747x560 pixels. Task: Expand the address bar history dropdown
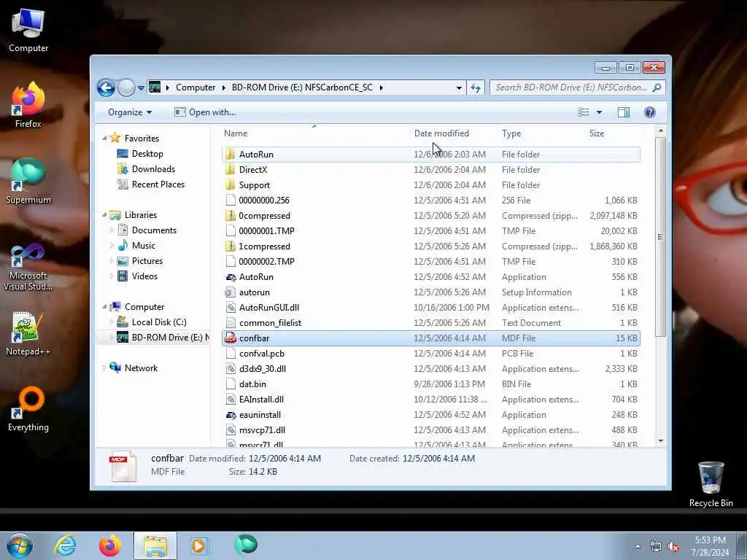click(x=459, y=88)
